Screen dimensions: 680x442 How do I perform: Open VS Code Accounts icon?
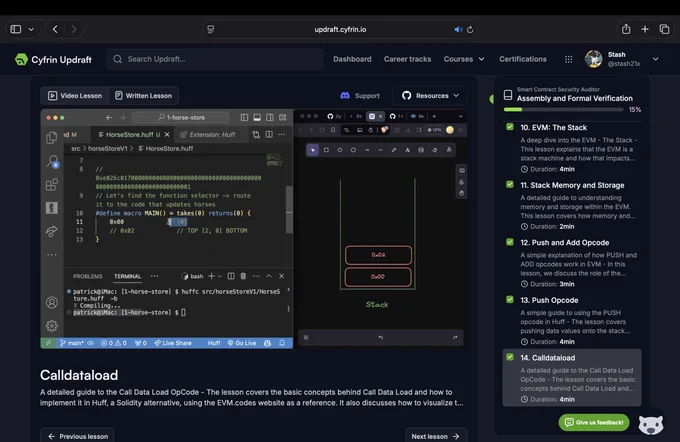[52, 302]
